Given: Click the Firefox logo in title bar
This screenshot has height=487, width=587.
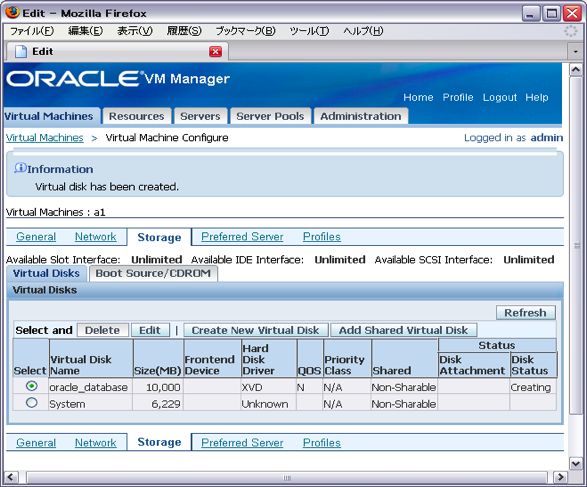Looking at the screenshot, I should coord(12,13).
